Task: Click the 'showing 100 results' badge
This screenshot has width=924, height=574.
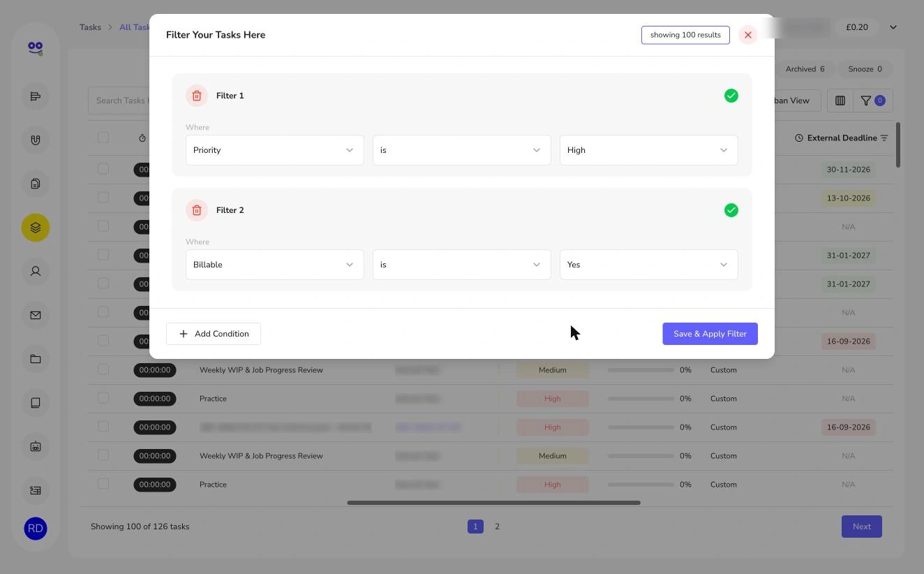Action: coord(685,35)
